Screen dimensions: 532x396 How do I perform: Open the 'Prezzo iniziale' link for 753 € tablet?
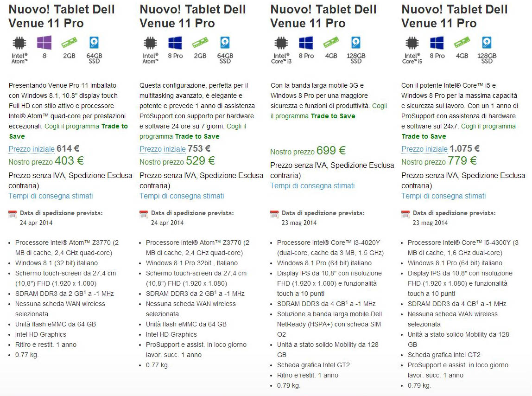[162, 149]
